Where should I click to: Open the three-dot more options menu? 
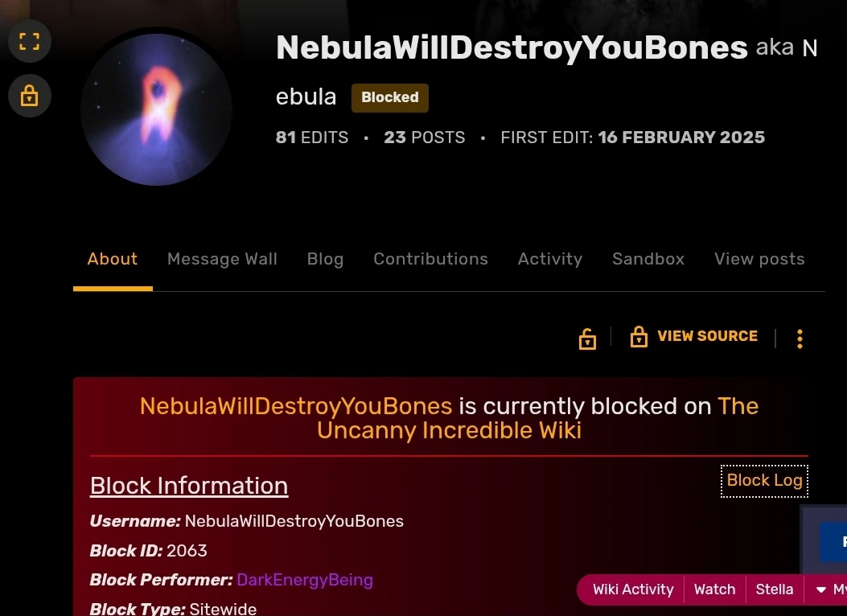[x=800, y=339]
